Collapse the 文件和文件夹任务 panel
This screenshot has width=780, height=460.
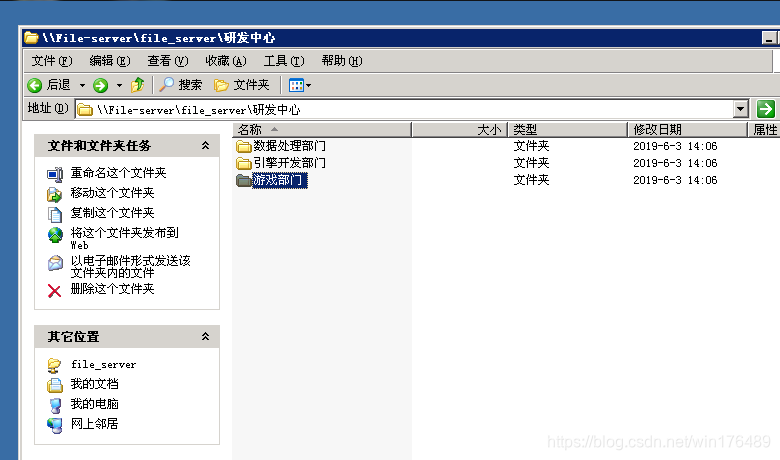tap(205, 146)
